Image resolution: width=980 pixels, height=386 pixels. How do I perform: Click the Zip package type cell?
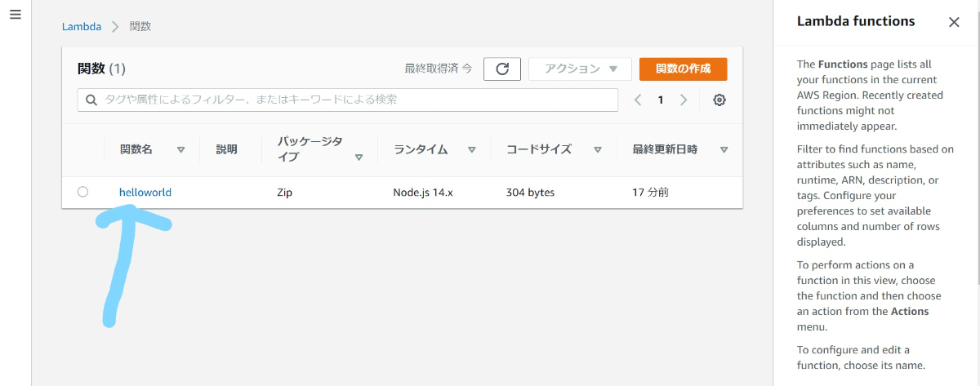pos(285,193)
